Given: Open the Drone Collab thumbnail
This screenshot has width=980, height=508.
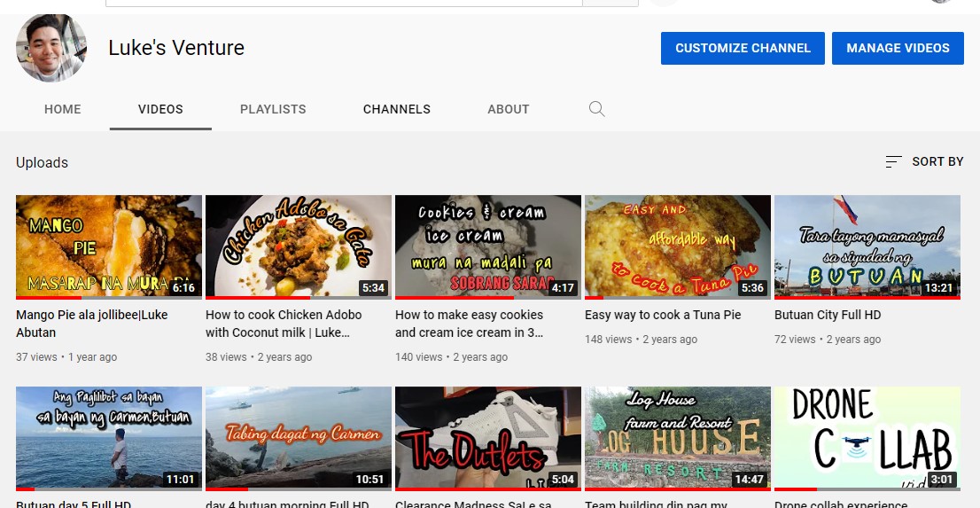Looking at the screenshot, I should click(x=867, y=439).
